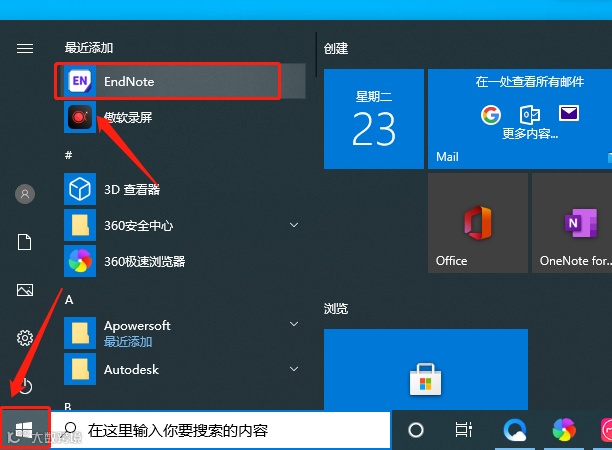Screen dimensions: 612x450
Task: Open Task View on the taskbar
Action: (x=464, y=430)
